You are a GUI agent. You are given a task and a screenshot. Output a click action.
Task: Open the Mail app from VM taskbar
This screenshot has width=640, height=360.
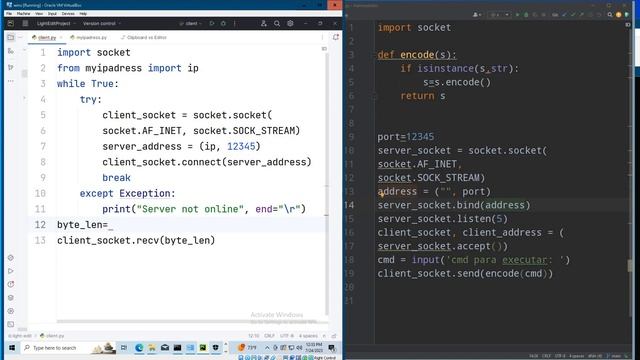coord(165,348)
